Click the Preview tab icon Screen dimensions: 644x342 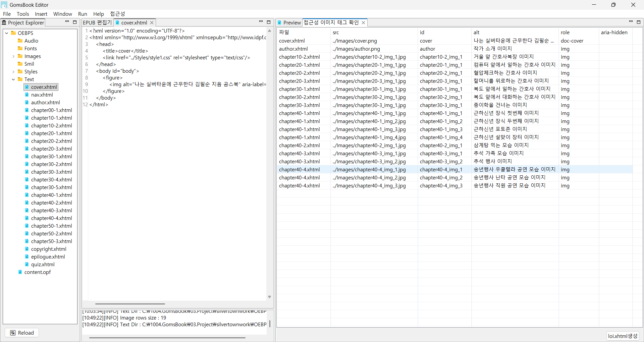279,22
